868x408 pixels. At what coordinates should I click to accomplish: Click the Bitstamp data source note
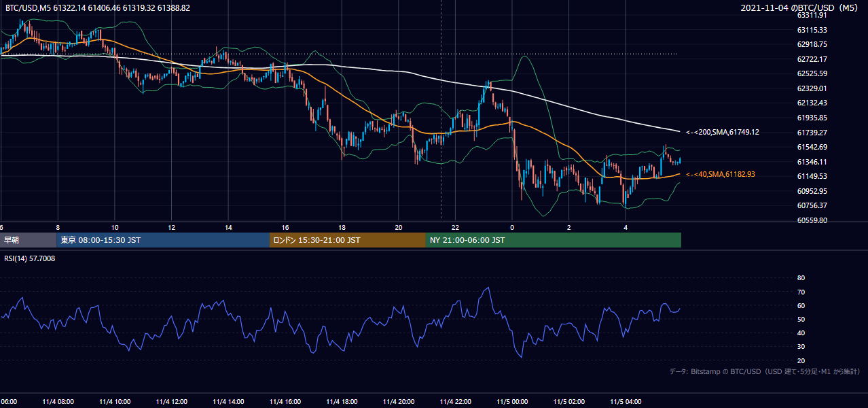click(x=765, y=371)
